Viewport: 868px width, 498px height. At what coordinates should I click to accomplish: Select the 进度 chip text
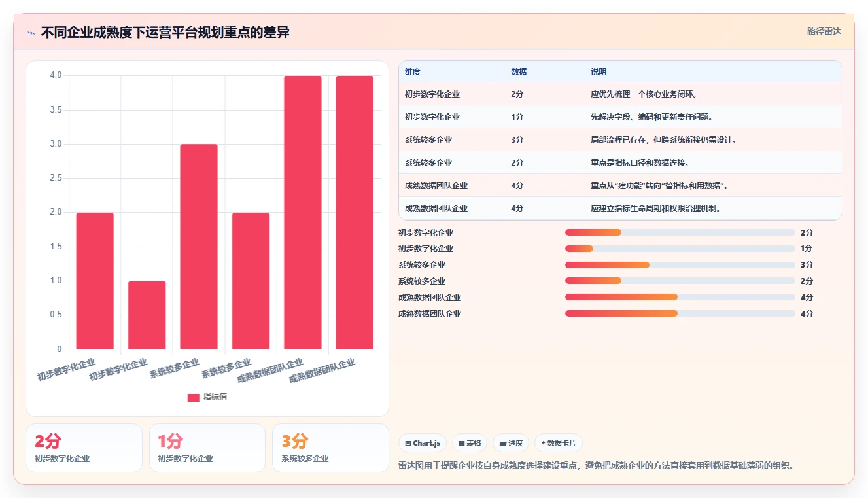515,443
